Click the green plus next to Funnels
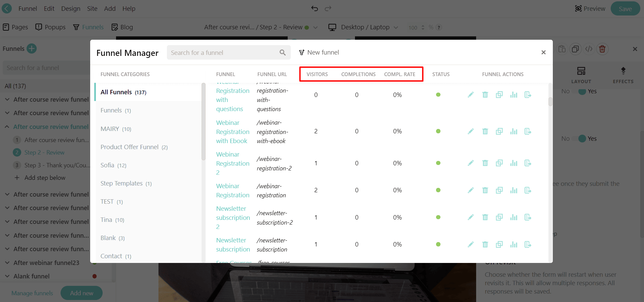Image resolution: width=644 pixels, height=302 pixels. tap(32, 48)
